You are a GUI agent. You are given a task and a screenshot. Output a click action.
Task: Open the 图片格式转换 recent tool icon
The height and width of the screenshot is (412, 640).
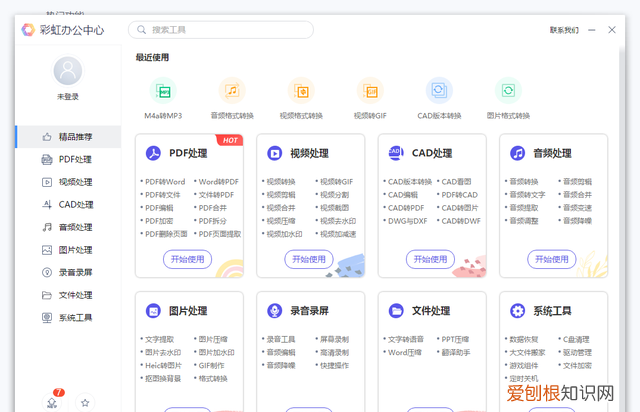508,91
